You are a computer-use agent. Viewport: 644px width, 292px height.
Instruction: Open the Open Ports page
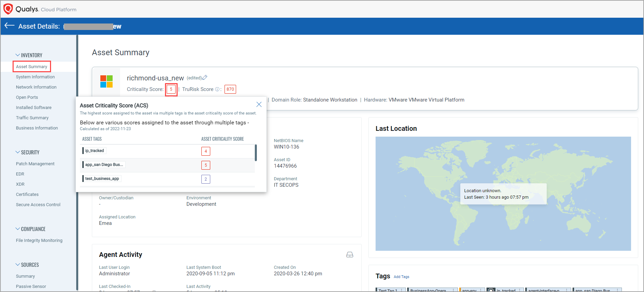pyautogui.click(x=27, y=97)
